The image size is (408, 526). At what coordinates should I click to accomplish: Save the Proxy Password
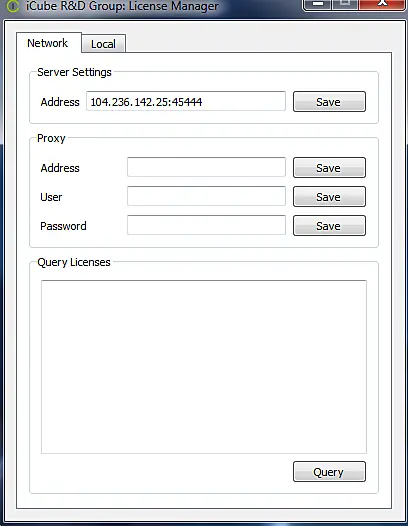pos(329,226)
